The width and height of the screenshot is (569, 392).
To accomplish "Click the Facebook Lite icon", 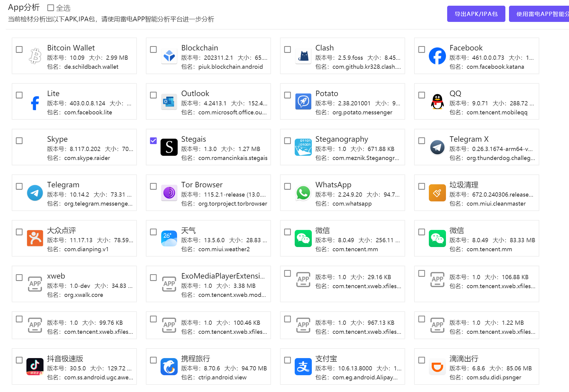I will point(35,103).
